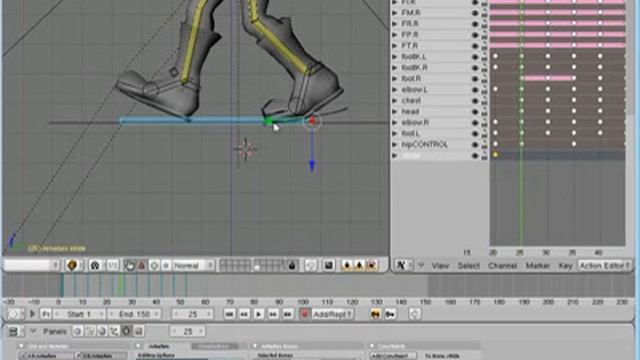Toggle visibility eye of elbow.R channel

tap(475, 122)
